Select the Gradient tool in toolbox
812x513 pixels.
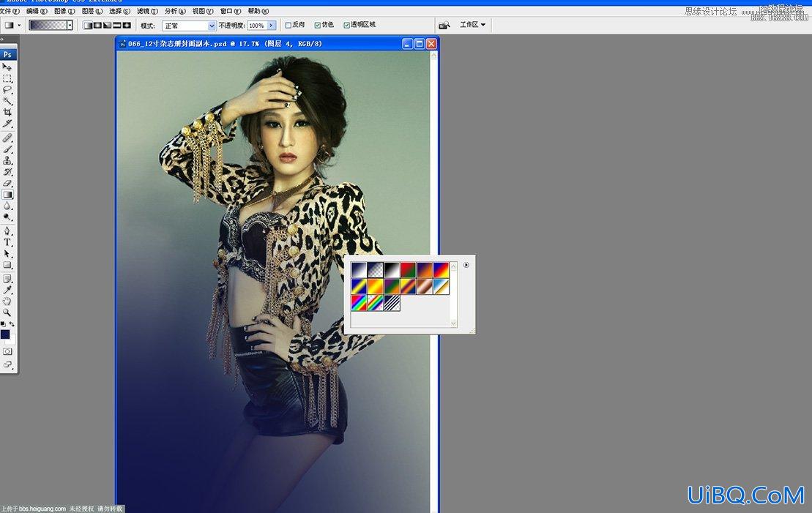click(7, 195)
